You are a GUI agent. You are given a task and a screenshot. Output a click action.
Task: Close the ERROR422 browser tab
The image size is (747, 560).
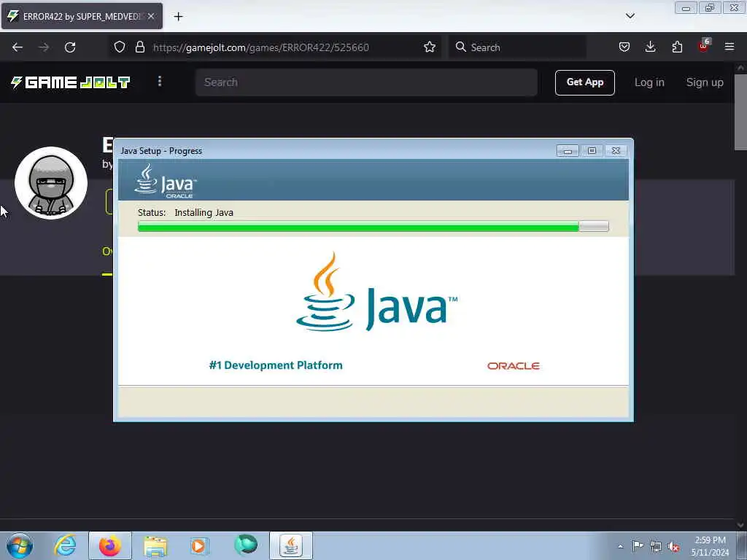pyautogui.click(x=151, y=16)
